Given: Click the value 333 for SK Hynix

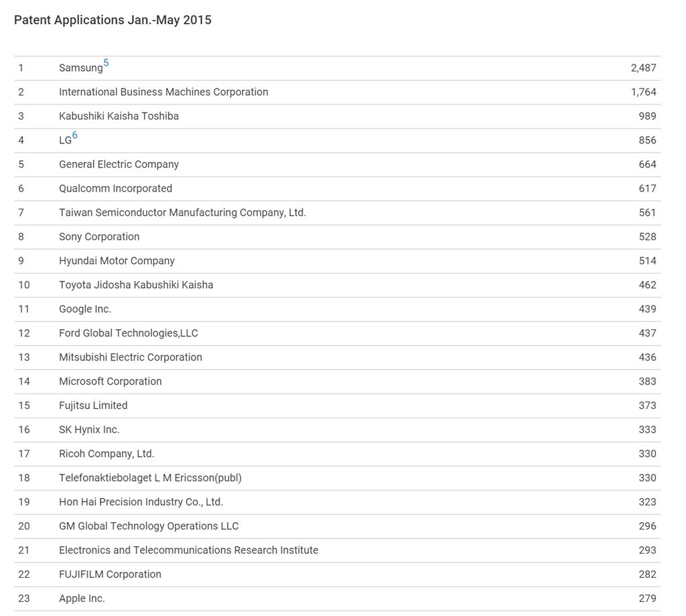Looking at the screenshot, I should coord(648,430).
